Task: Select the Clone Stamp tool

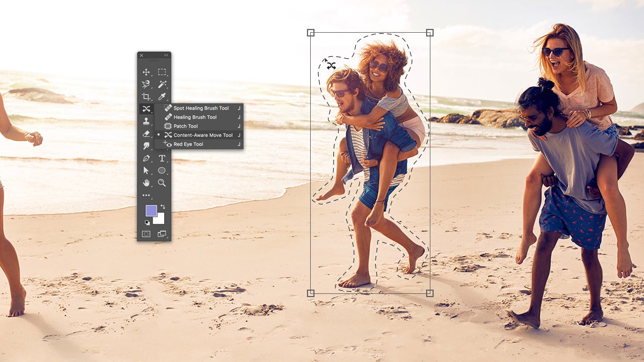Action: [146, 120]
